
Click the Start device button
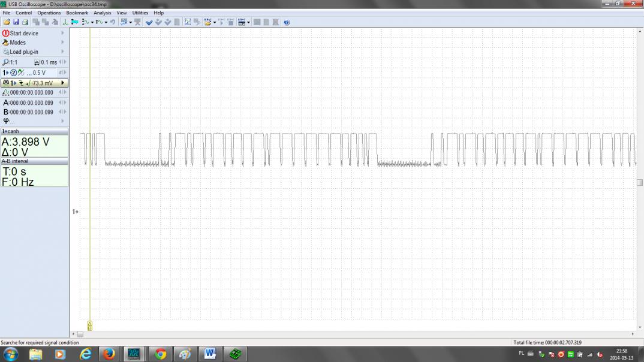click(x=35, y=33)
